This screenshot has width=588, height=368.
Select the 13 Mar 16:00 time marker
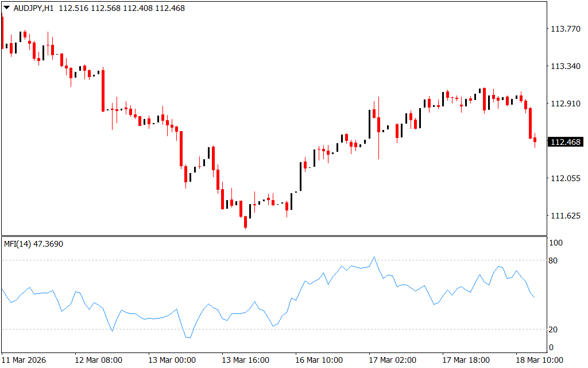(x=245, y=360)
